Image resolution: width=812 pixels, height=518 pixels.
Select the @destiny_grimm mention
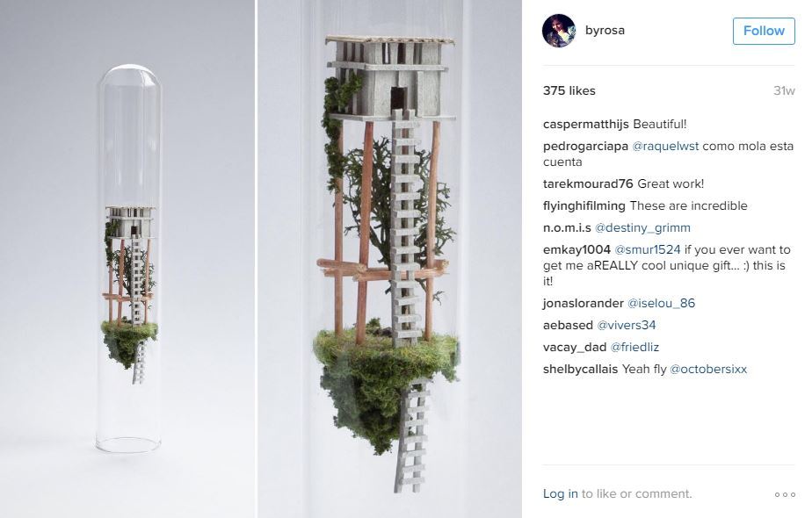click(642, 227)
